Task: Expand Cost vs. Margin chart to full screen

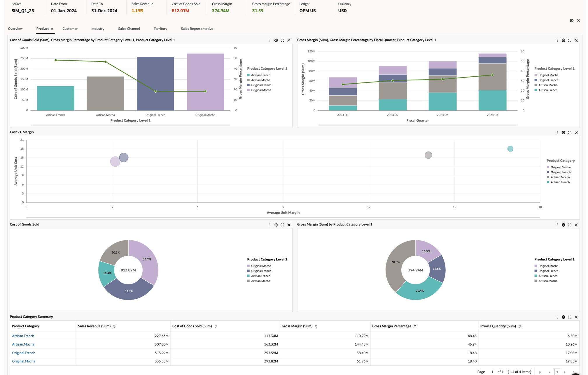Action: 570,133
